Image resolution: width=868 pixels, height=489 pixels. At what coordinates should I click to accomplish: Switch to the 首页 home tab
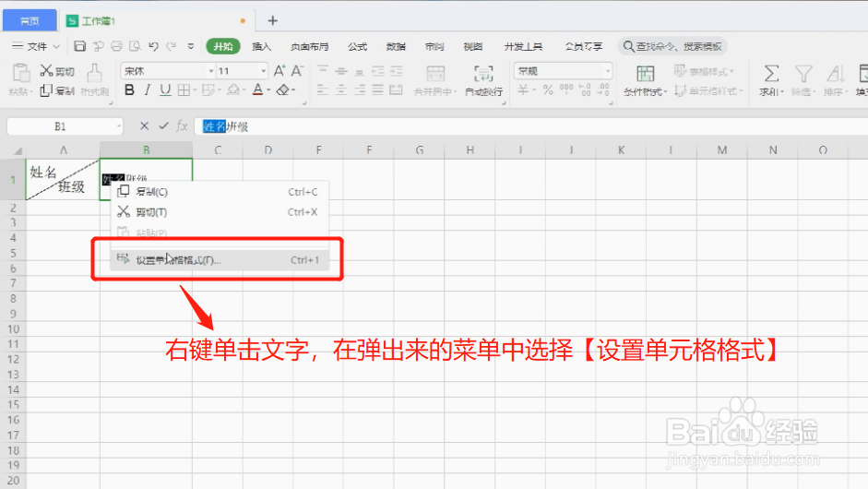tap(30, 20)
